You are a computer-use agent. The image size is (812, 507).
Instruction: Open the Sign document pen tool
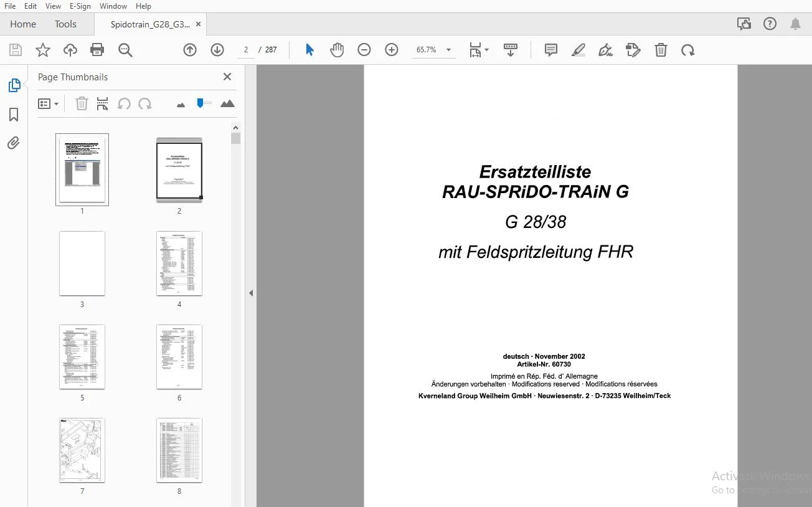click(605, 50)
